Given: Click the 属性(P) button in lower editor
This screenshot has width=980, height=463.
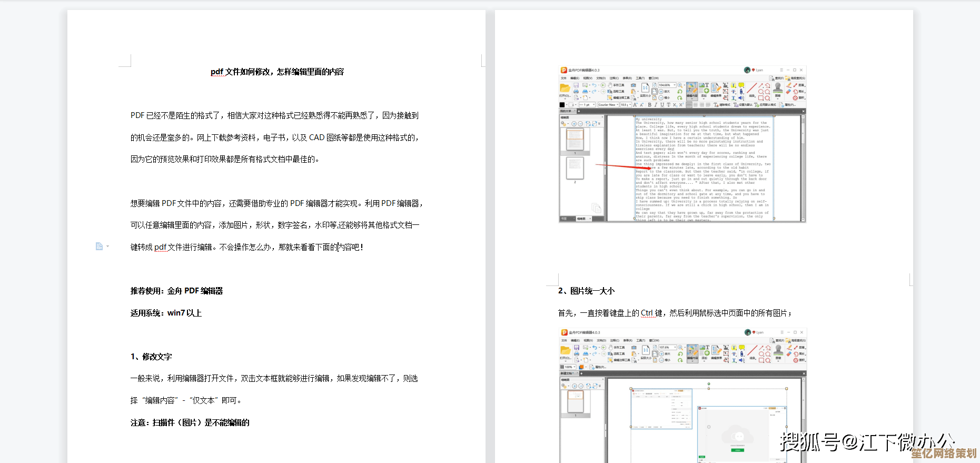Looking at the screenshot, I should click(x=599, y=367).
